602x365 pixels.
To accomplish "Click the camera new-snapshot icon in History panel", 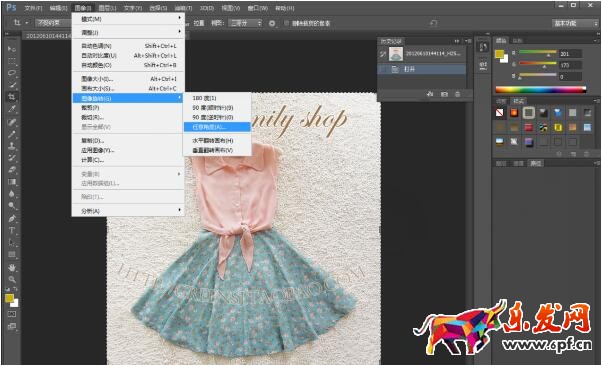I will tap(444, 94).
